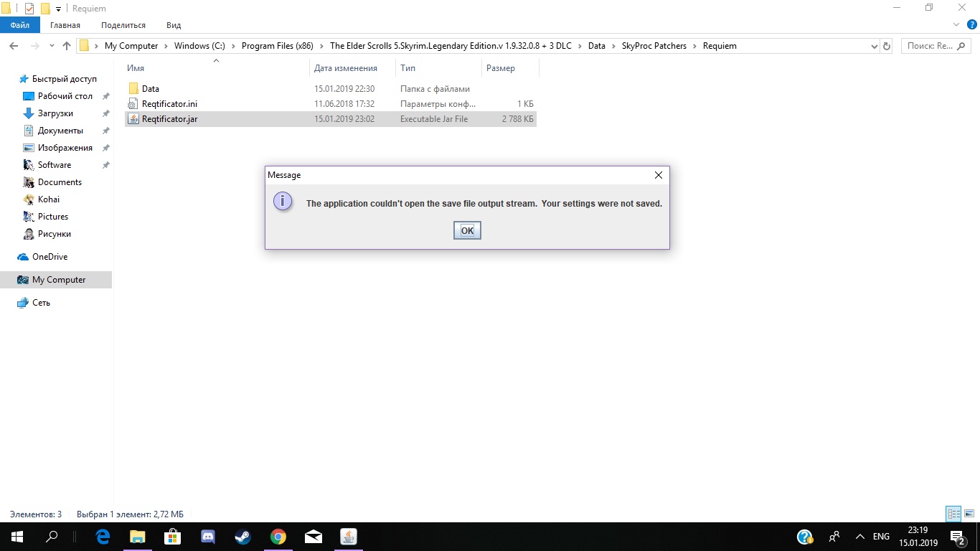Open Google Chrome from the taskbar
The height and width of the screenshot is (551, 980).
click(278, 537)
